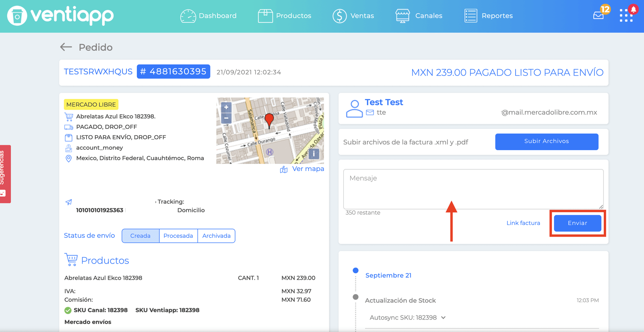Click the Subir Archivos button

(x=547, y=142)
